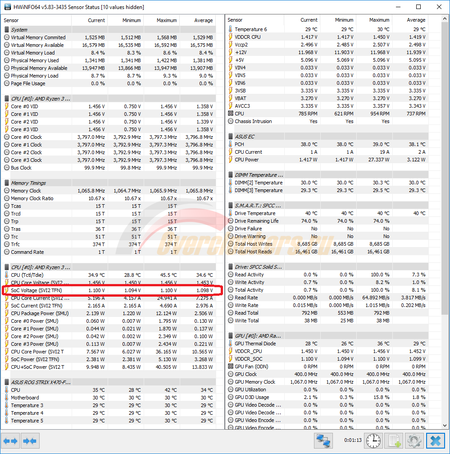Select the Write Rate row
The width and height of the screenshot is (450, 454).
click(328, 305)
